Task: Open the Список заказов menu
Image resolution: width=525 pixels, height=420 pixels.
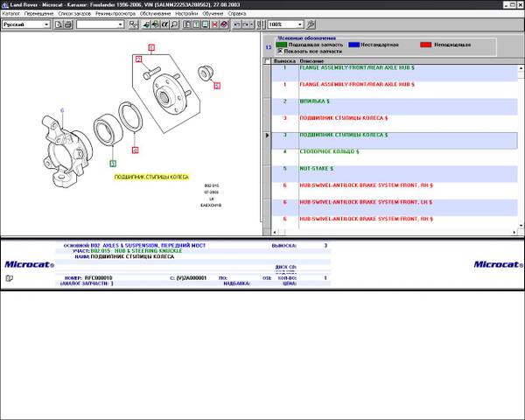Action: (x=74, y=14)
